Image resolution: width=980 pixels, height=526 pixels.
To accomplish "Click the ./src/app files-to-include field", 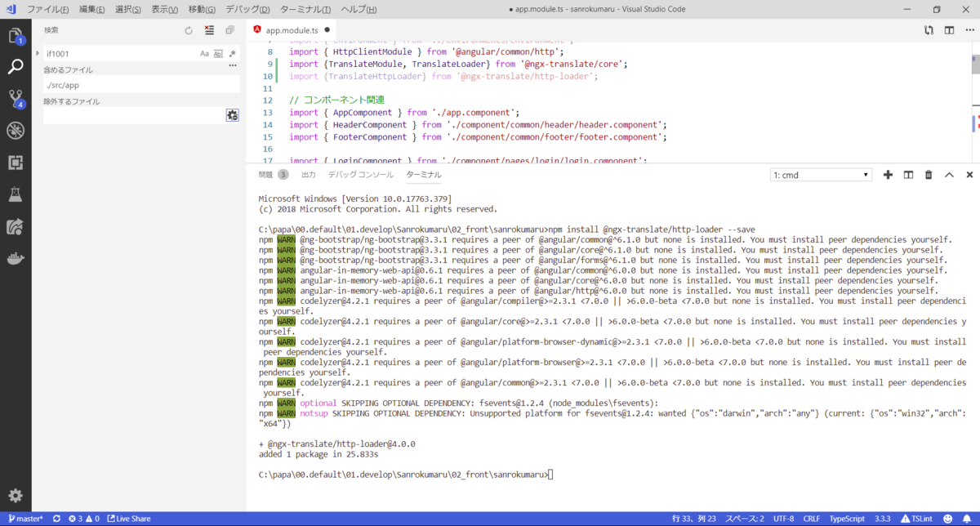I will click(141, 85).
